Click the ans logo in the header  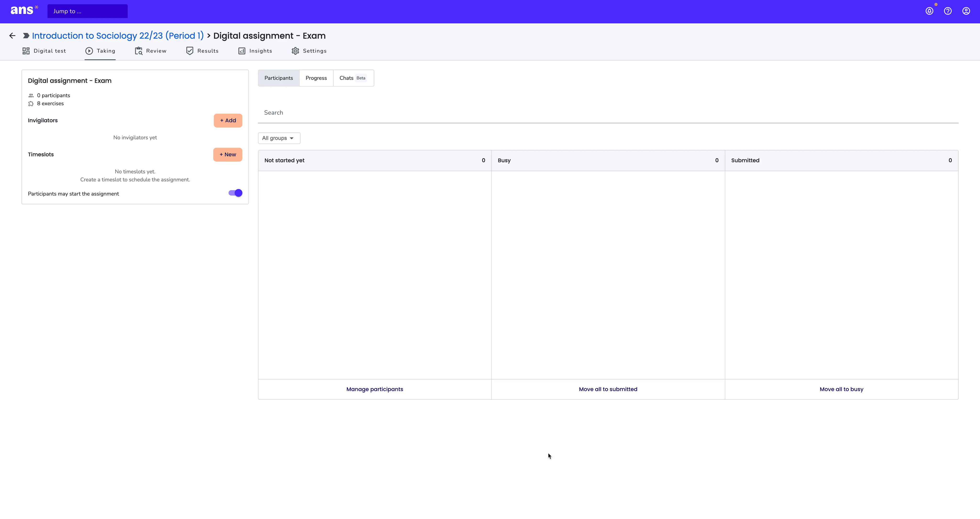click(x=24, y=10)
